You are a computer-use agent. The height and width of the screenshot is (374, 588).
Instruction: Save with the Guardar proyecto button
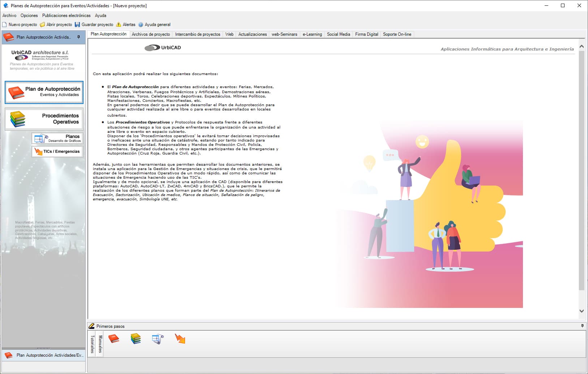94,25
